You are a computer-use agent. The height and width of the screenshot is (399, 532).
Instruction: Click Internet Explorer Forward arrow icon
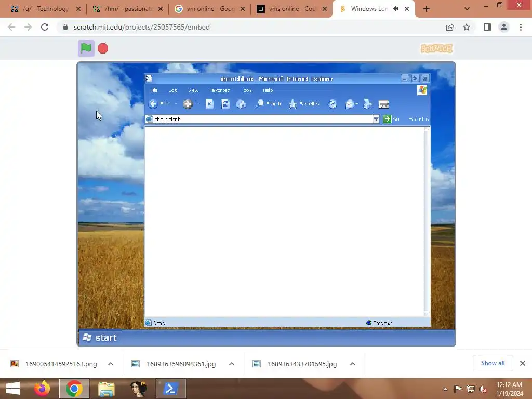coord(188,104)
